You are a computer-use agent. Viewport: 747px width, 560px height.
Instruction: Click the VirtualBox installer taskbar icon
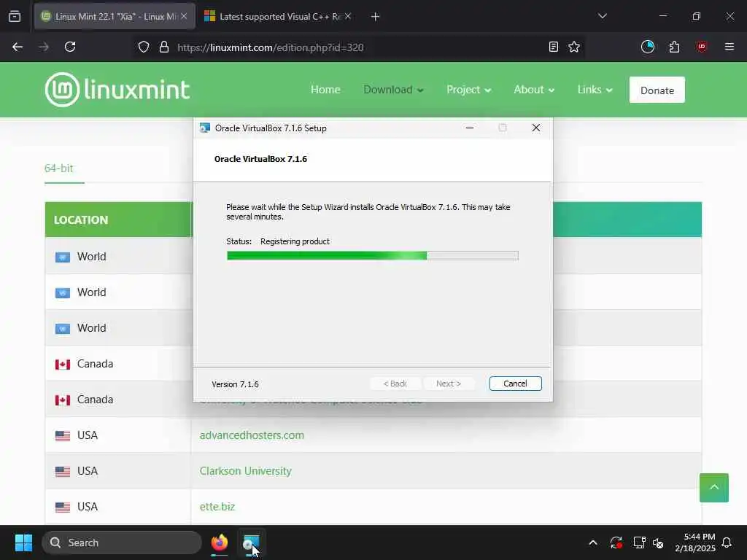pos(251,542)
